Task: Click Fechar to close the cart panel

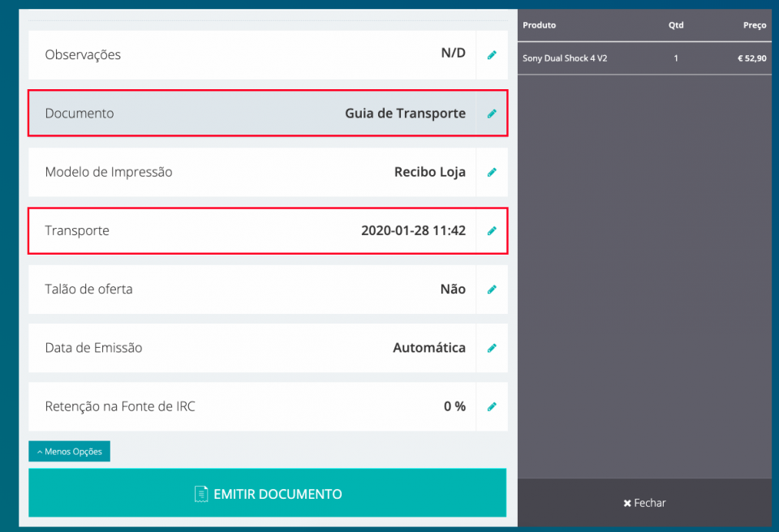Action: pyautogui.click(x=644, y=503)
